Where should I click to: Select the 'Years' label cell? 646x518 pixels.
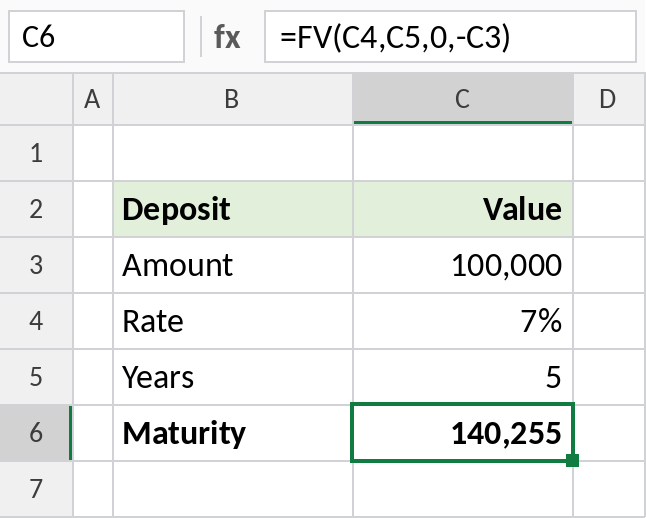click(x=233, y=377)
